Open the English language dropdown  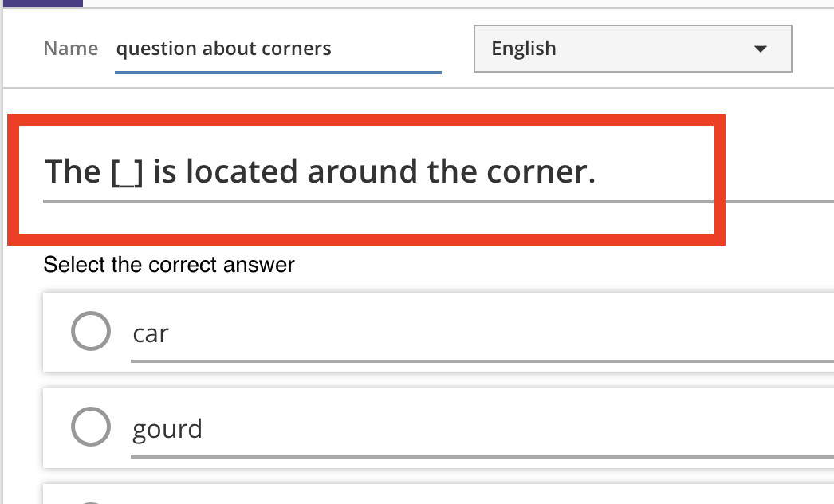pyautogui.click(x=632, y=49)
